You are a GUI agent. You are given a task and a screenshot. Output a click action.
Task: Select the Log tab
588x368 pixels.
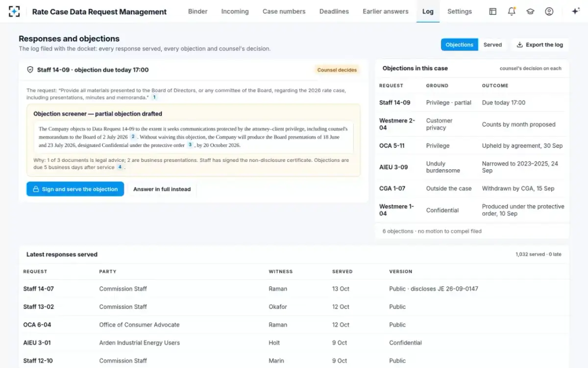click(428, 11)
